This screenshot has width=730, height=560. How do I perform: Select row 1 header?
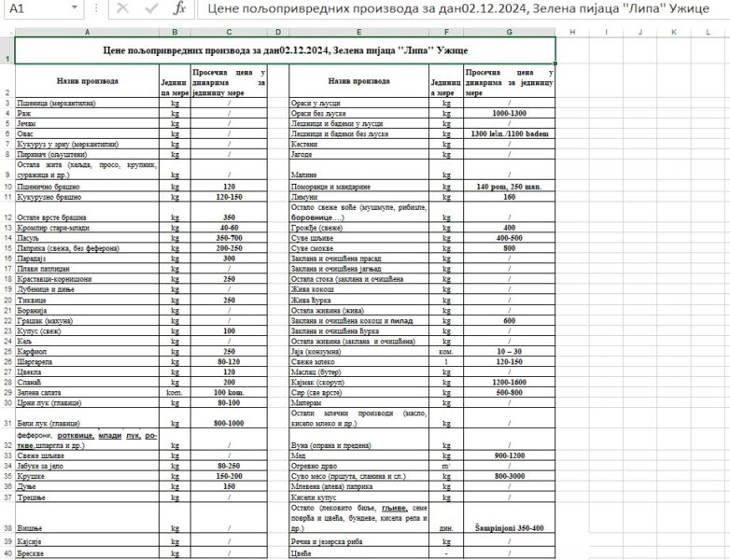tap(7, 50)
